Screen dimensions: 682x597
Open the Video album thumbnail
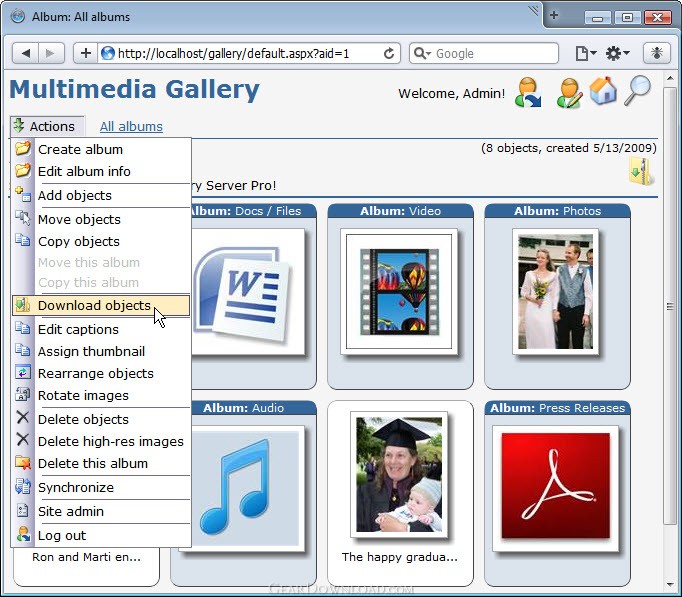399,292
